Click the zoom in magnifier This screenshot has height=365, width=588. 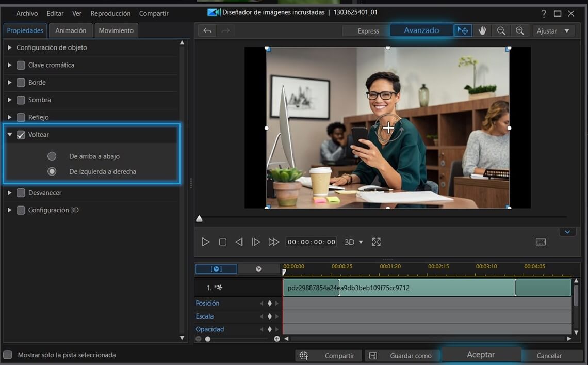(x=520, y=31)
